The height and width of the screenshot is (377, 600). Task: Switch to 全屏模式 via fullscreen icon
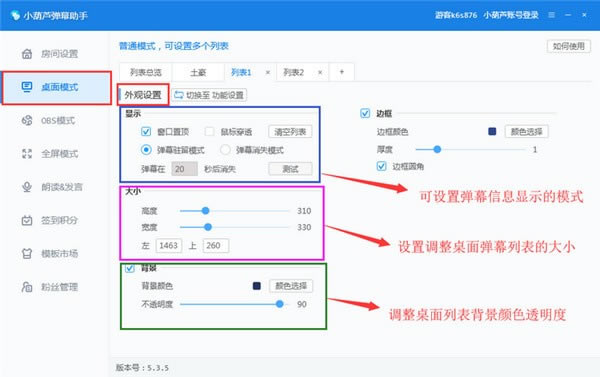(27, 154)
